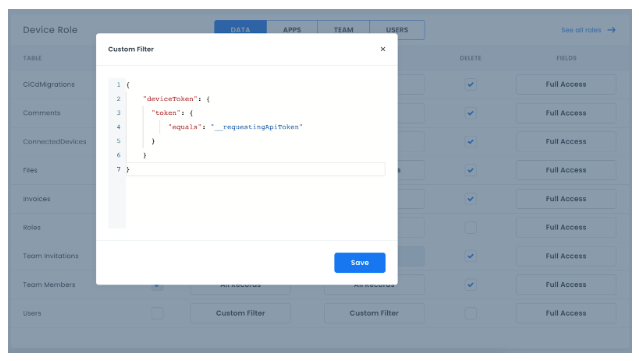Switch to the USERS tab

[397, 30]
